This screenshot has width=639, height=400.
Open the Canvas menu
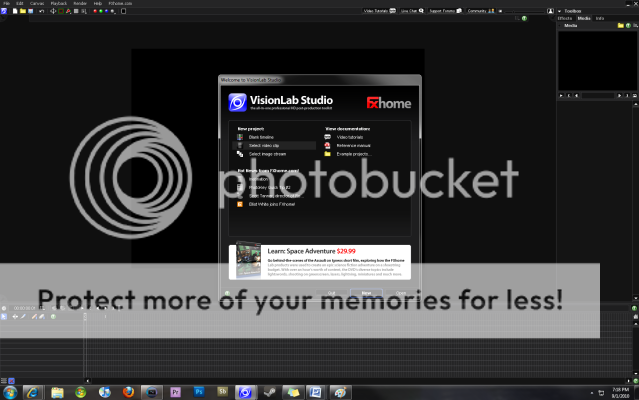[37, 3]
